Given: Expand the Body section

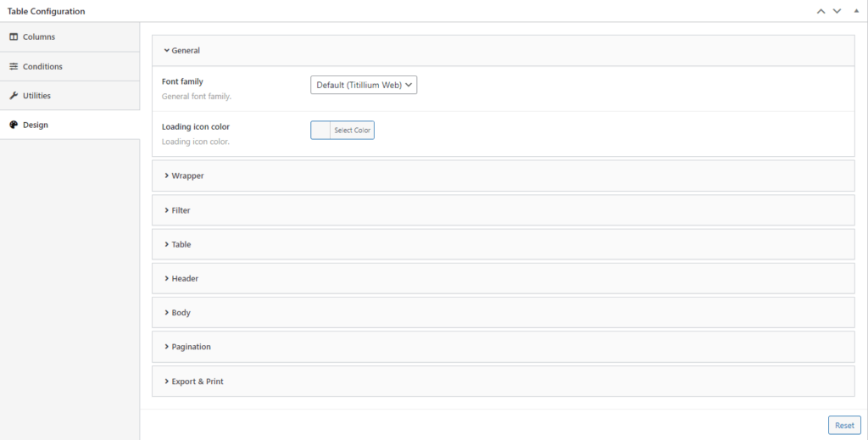Looking at the screenshot, I should [x=181, y=313].
